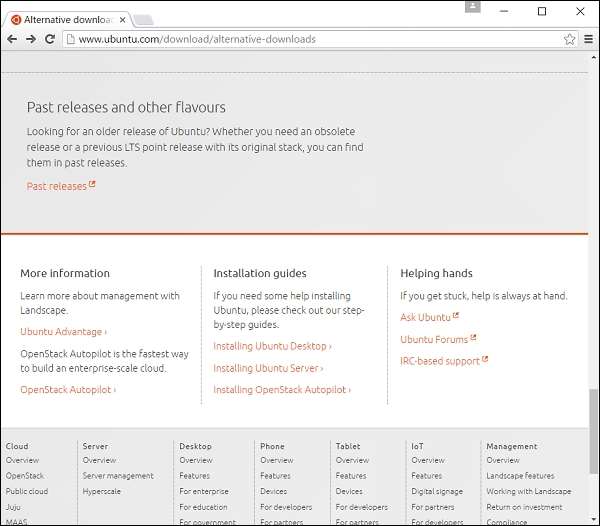Open a new blank tab

pyautogui.click(x=143, y=19)
